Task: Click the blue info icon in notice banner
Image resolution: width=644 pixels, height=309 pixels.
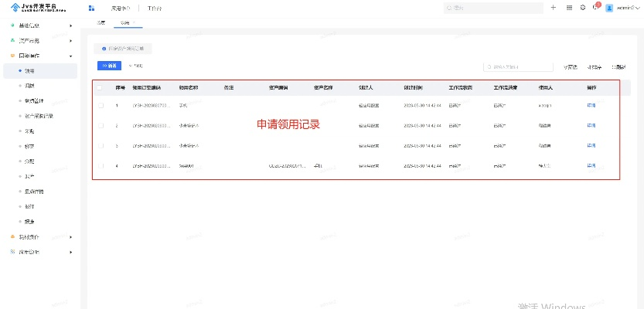Action: click(x=104, y=49)
